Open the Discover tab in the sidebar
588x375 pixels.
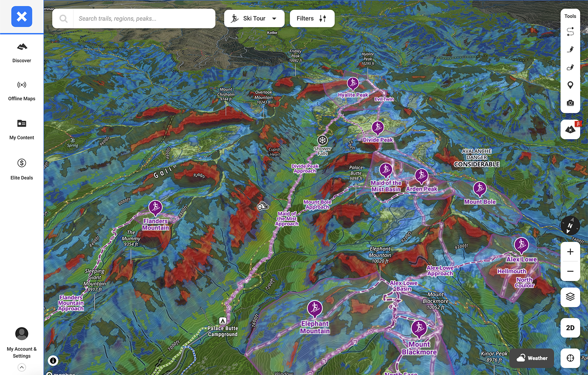coord(22,53)
